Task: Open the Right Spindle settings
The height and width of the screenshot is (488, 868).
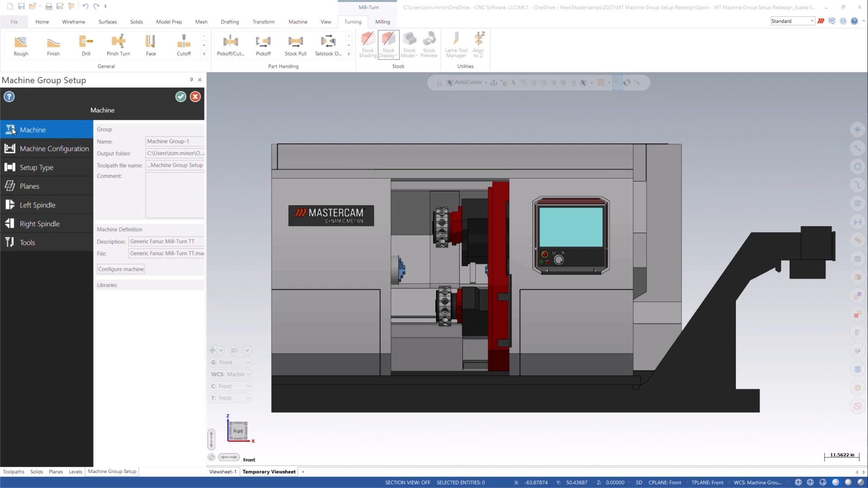Action: [x=47, y=224]
